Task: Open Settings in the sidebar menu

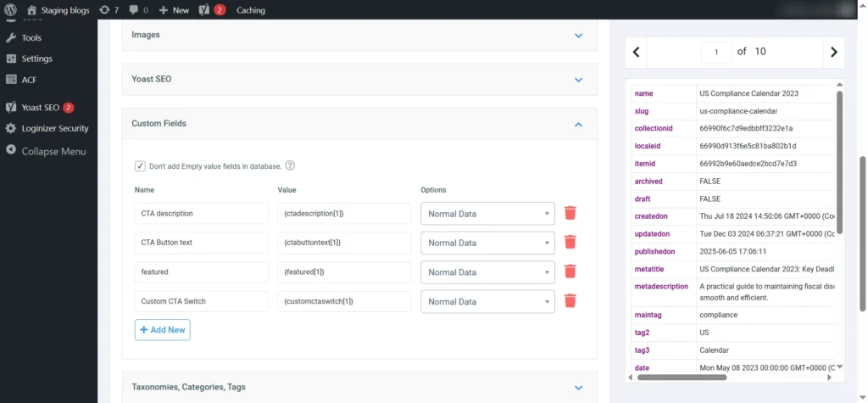Action: pyautogui.click(x=36, y=59)
